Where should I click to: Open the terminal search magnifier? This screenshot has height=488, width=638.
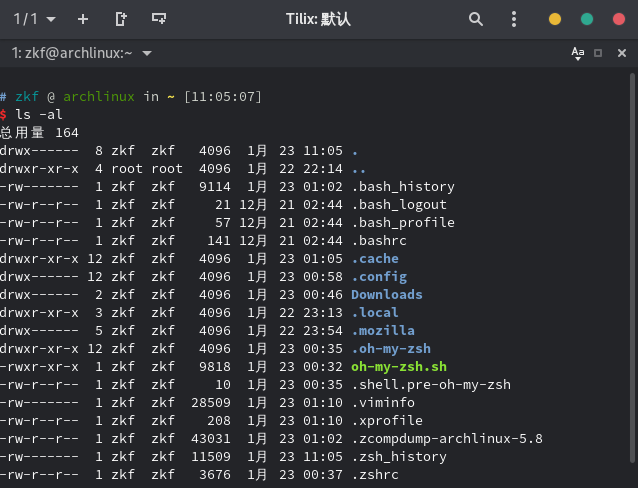tap(476, 19)
